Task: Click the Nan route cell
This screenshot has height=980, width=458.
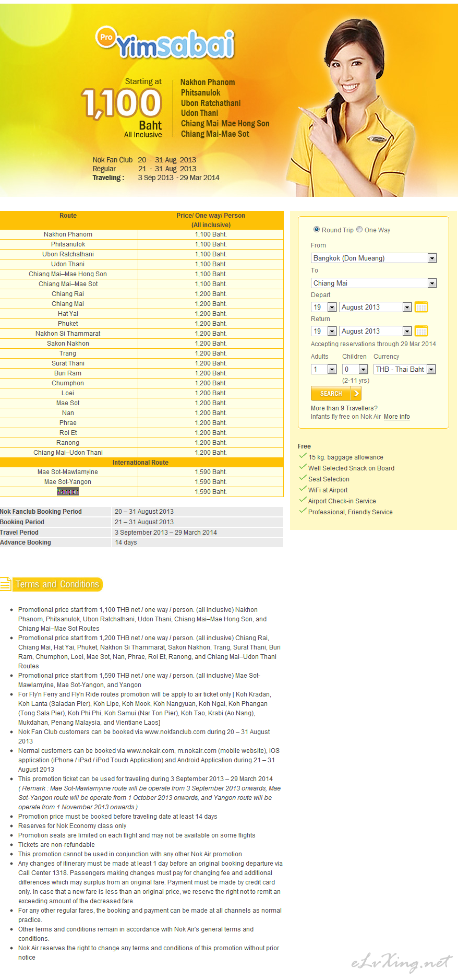Action: click(x=68, y=413)
